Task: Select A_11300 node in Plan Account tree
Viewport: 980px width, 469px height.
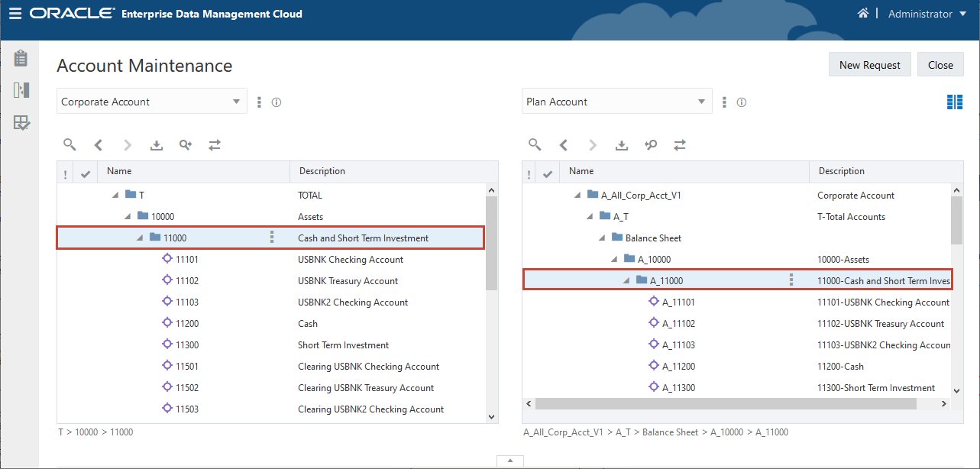Action: (678, 388)
